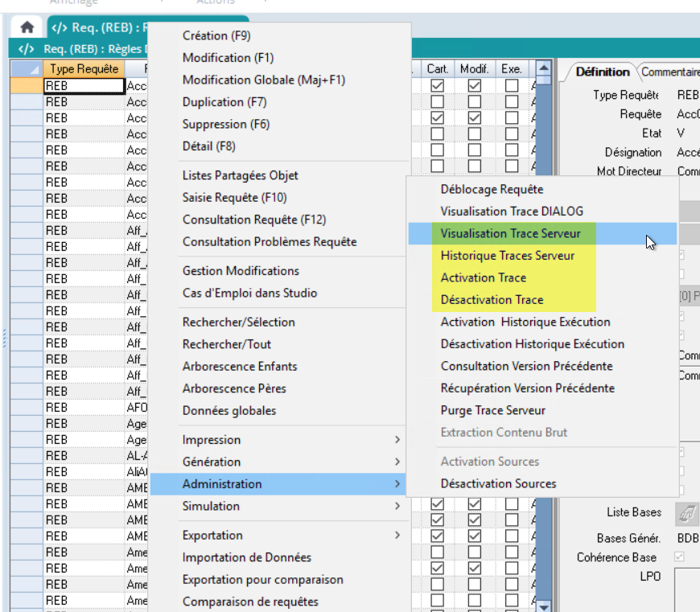This screenshot has height=612, width=700.
Task: Click the table scrollbar up arrow
Action: [543, 69]
